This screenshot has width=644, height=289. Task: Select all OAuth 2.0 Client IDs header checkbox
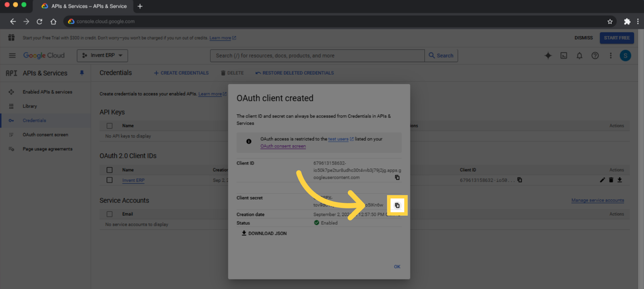coord(109,170)
